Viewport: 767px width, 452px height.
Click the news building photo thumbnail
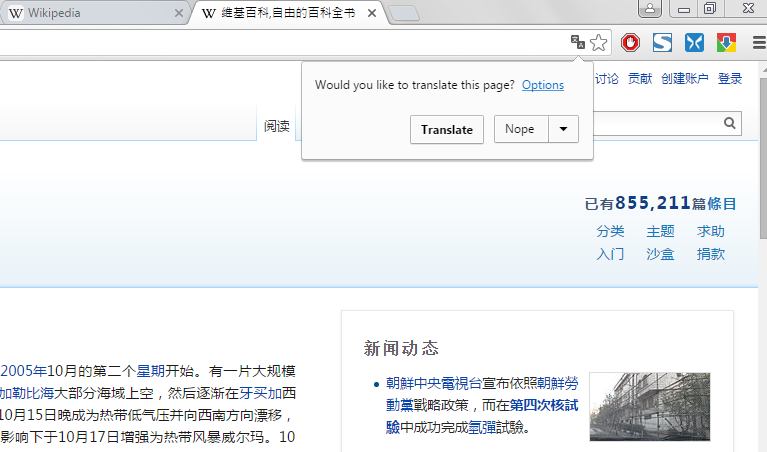[x=650, y=407]
